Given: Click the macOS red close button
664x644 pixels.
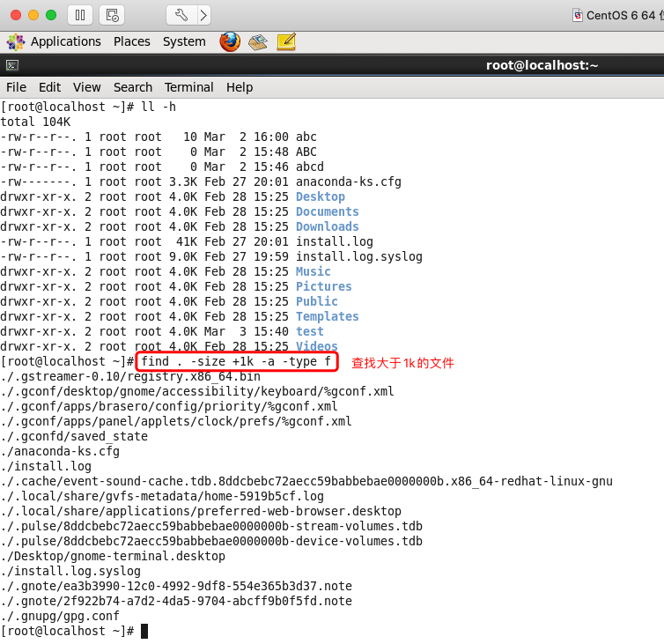Looking at the screenshot, I should (16, 15).
